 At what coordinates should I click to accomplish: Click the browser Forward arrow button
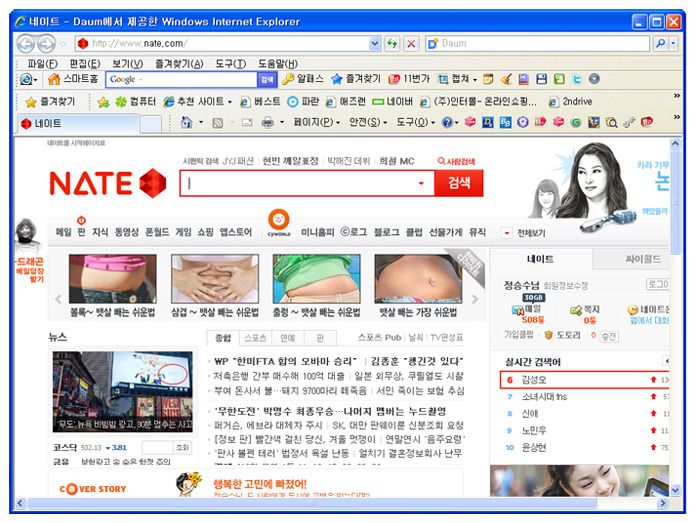[x=46, y=44]
